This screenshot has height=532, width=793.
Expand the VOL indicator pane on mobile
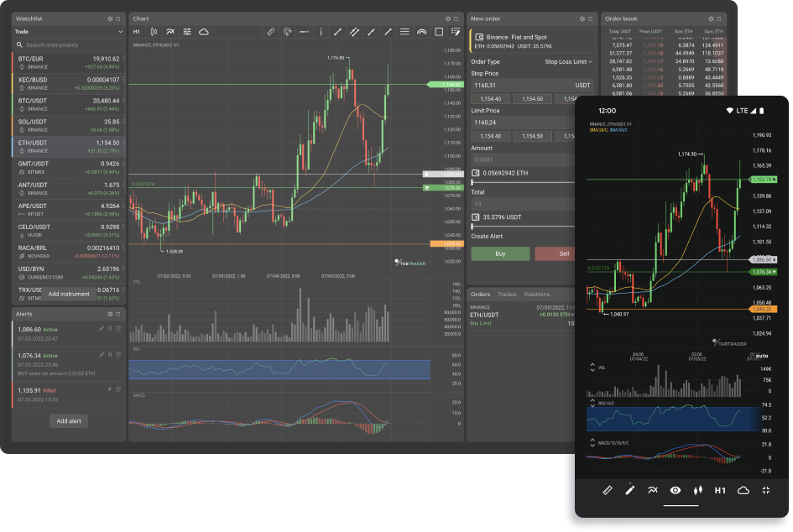(591, 367)
